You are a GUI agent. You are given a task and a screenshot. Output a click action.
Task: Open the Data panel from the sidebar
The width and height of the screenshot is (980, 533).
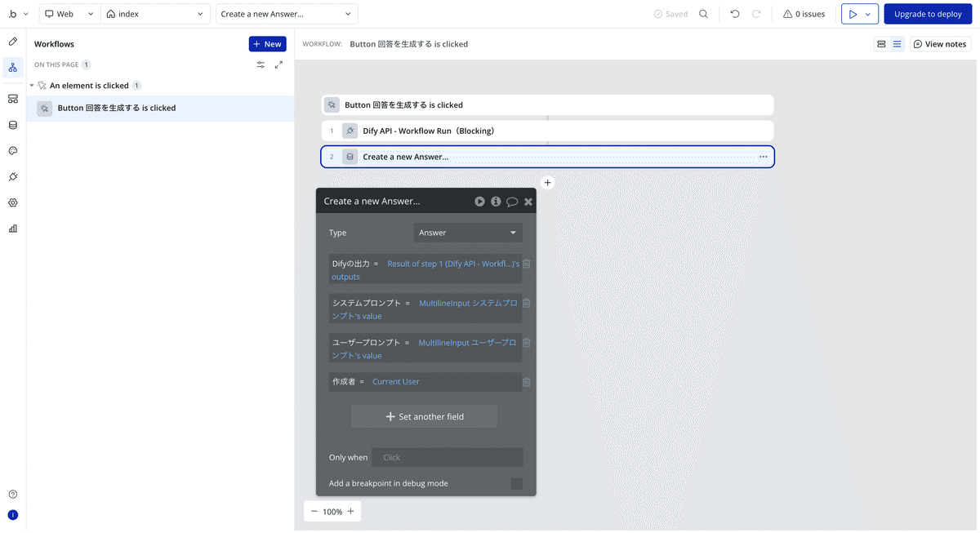tap(12, 124)
